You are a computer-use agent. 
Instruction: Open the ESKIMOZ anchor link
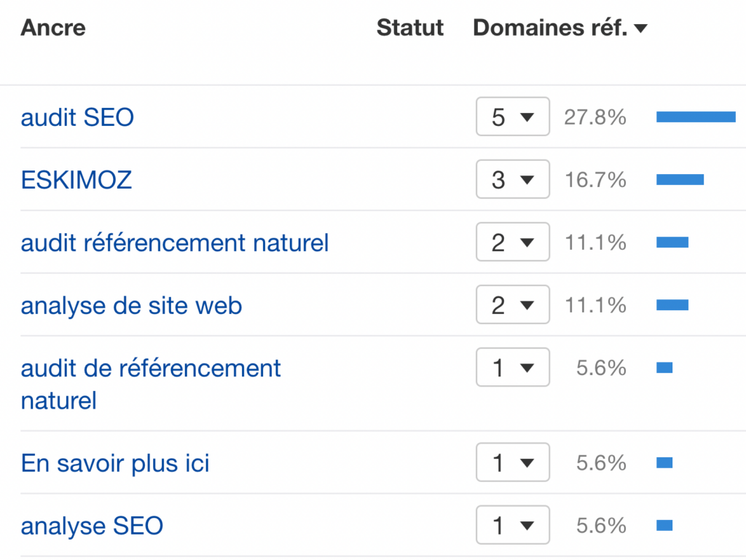76,180
